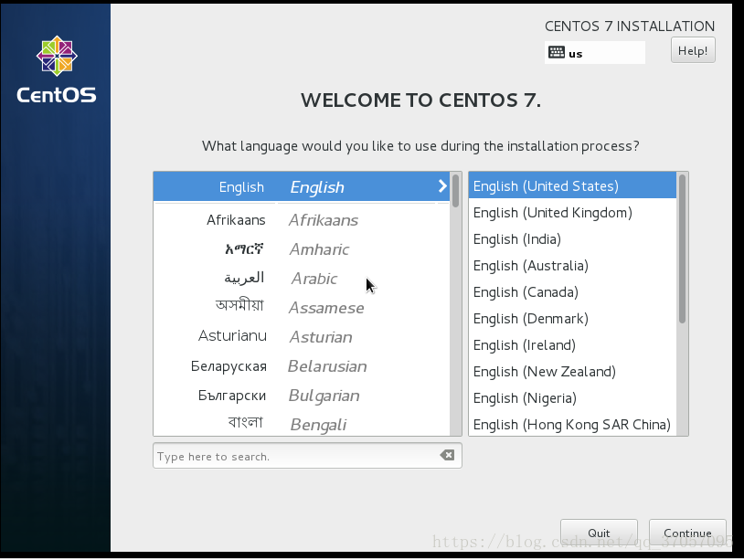Choose English (Denmark) locale
Screen dimensions: 744x560
pyautogui.click(x=572, y=319)
